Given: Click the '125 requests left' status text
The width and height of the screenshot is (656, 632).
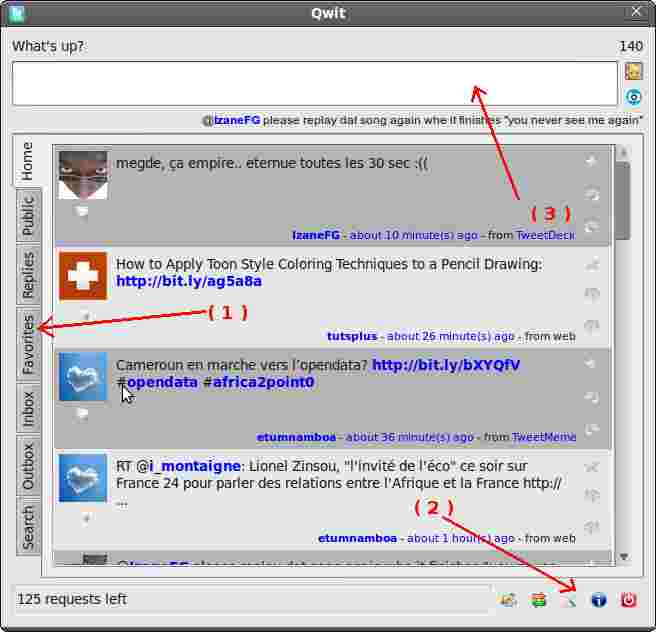Looking at the screenshot, I should 72,599.
